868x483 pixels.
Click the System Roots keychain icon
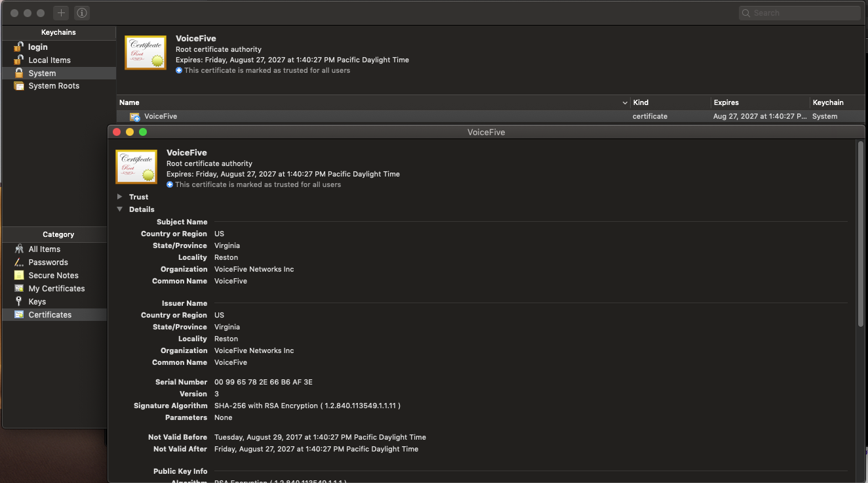coord(19,86)
